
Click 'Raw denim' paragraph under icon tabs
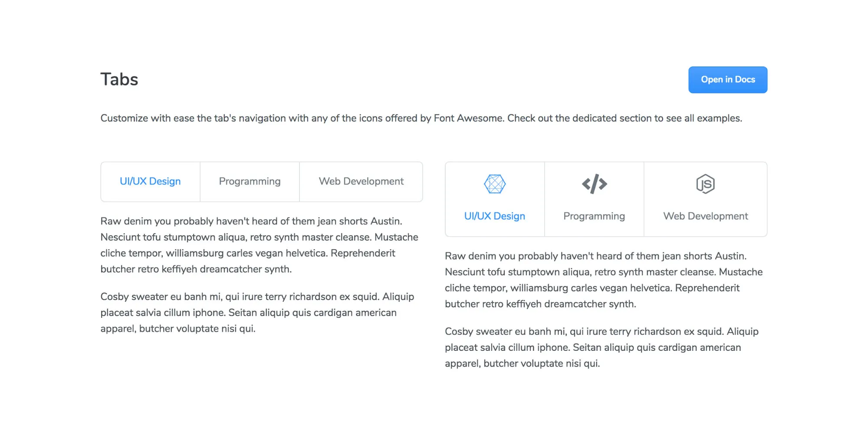tap(604, 280)
